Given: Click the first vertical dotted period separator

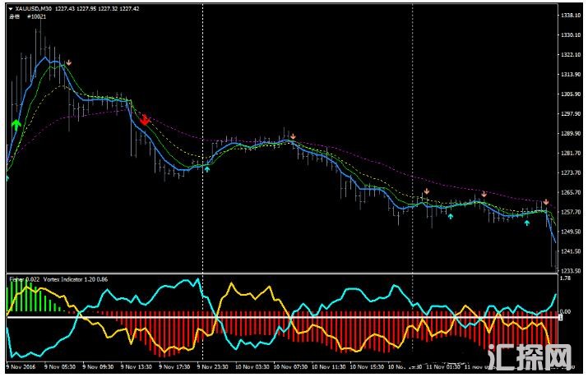Looking at the screenshot, I should [x=201, y=123].
